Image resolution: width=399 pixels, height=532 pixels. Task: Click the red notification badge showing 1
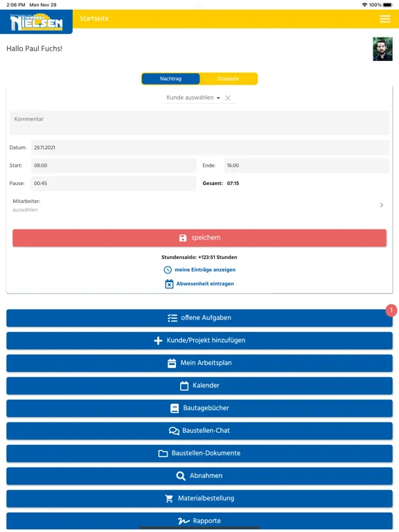(391, 310)
